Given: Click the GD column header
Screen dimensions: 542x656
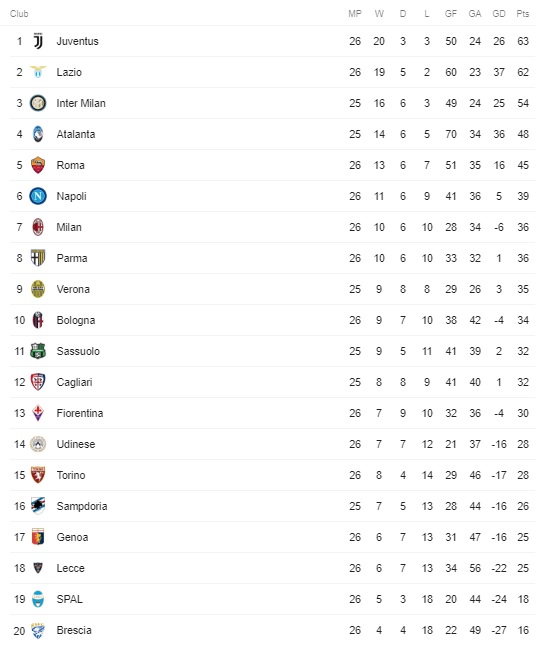Looking at the screenshot, I should click(x=499, y=14).
